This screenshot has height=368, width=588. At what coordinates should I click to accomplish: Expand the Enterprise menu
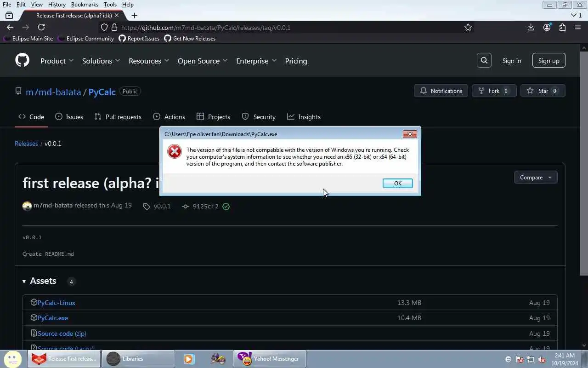click(x=256, y=61)
